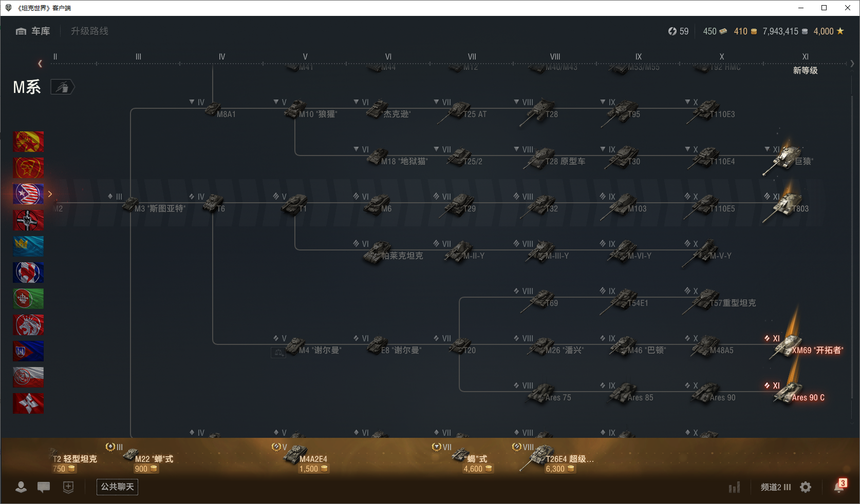The width and height of the screenshot is (860, 504).
Task: Switch to the 升级路线 tab
Action: tap(89, 31)
